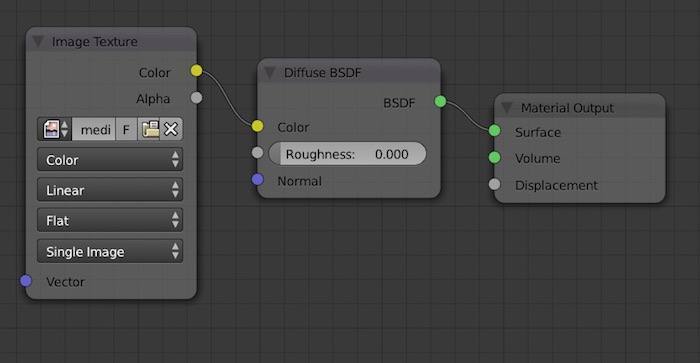Open the Flat projection dropdown

tap(110, 221)
